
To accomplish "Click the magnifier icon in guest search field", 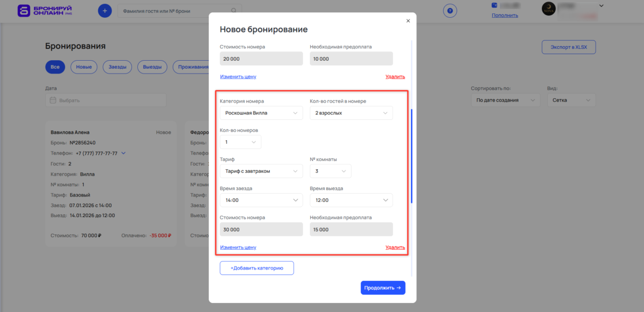I will tap(233, 10).
